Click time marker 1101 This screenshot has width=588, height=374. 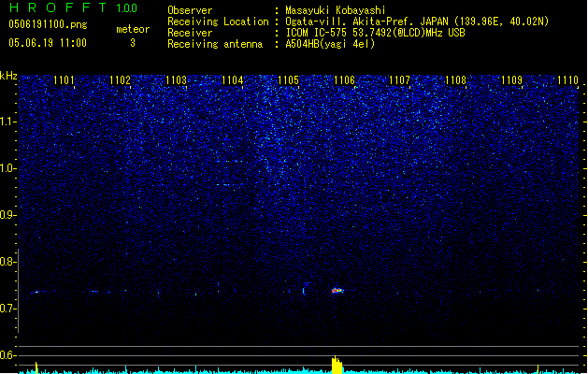click(x=64, y=79)
